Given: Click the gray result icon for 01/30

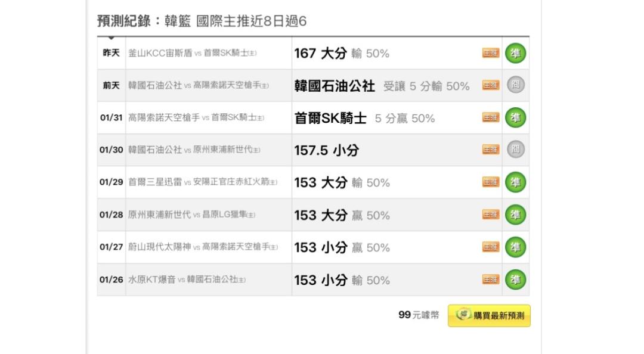Looking at the screenshot, I should point(516,150).
